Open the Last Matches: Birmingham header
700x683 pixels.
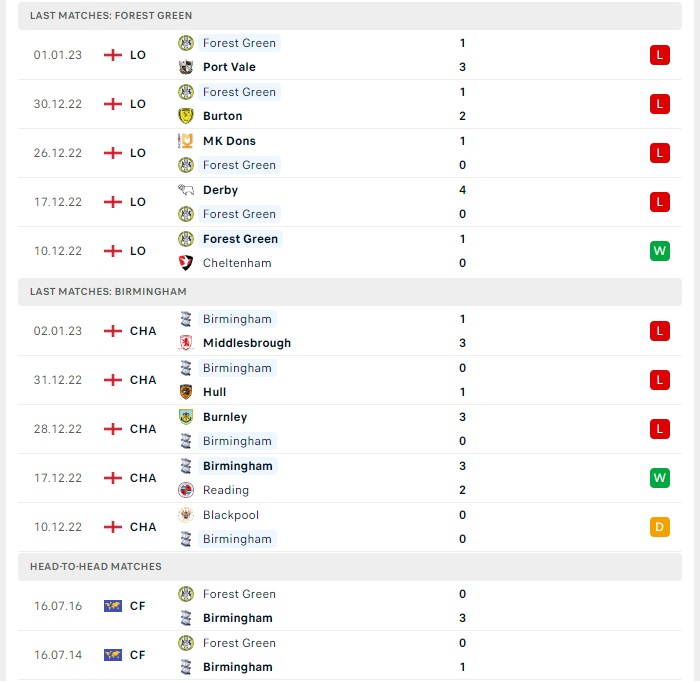point(350,292)
